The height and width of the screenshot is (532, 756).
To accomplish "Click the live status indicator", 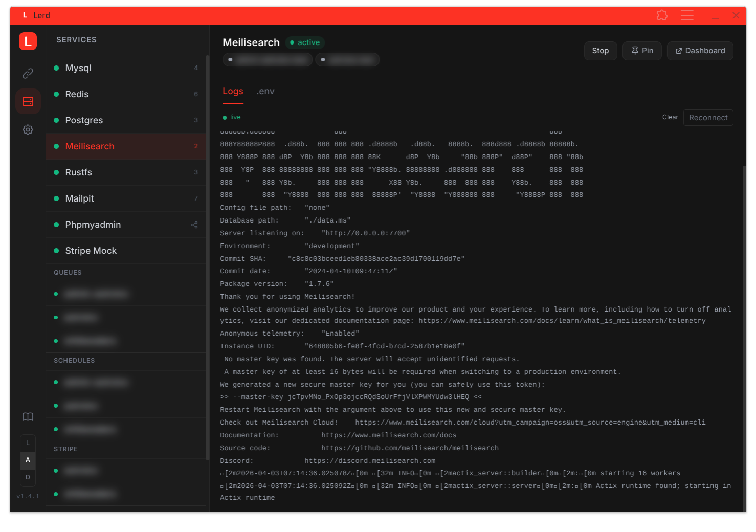I will pos(232,117).
